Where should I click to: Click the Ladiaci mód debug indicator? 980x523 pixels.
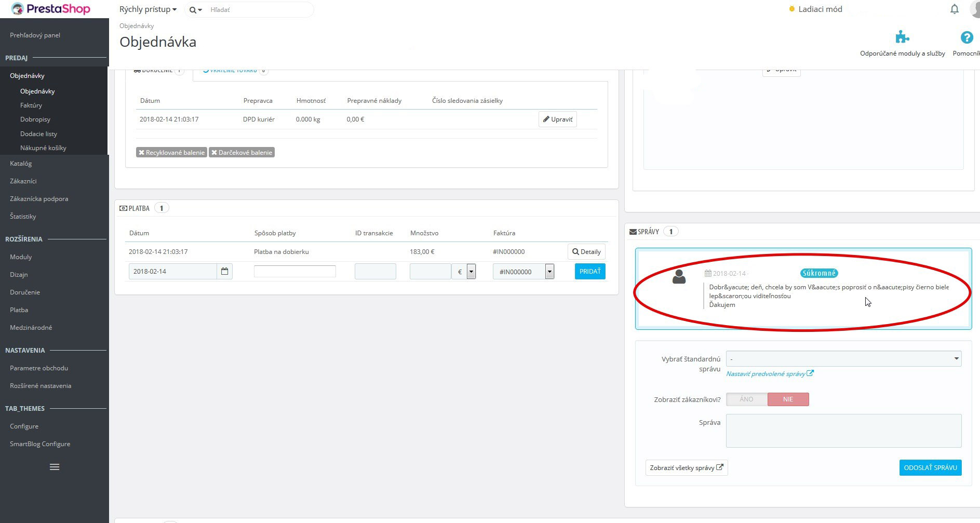point(815,9)
